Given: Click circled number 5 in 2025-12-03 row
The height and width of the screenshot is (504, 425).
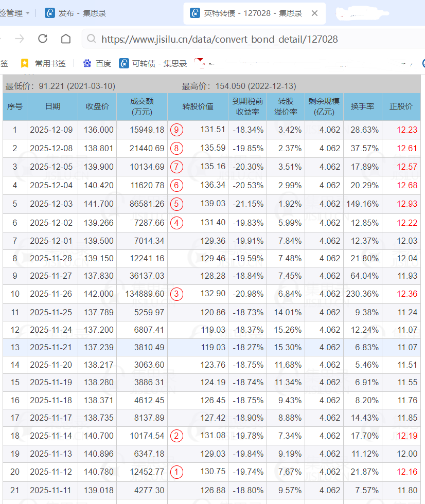Looking at the screenshot, I should pyautogui.click(x=176, y=204).
